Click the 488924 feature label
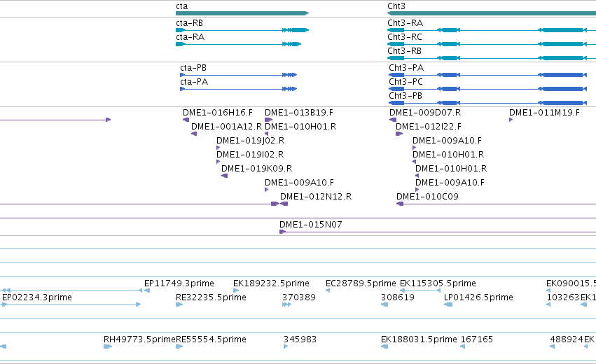 567,339
